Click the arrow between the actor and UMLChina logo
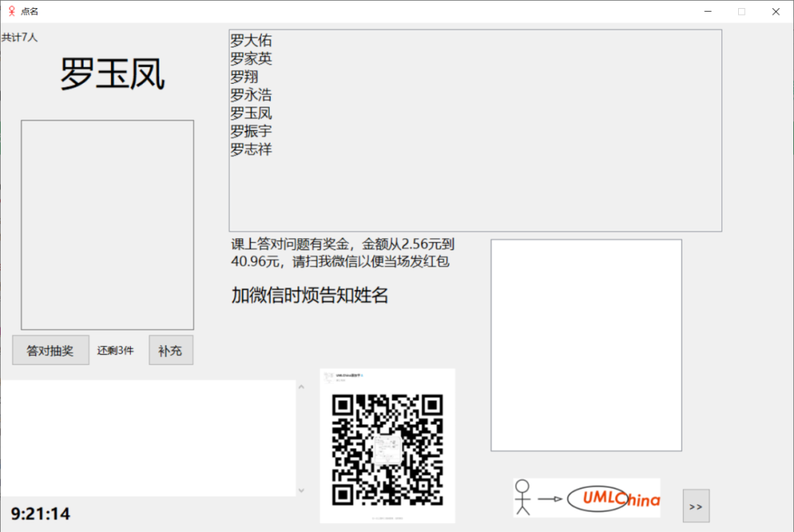The image size is (794, 532). 548,497
